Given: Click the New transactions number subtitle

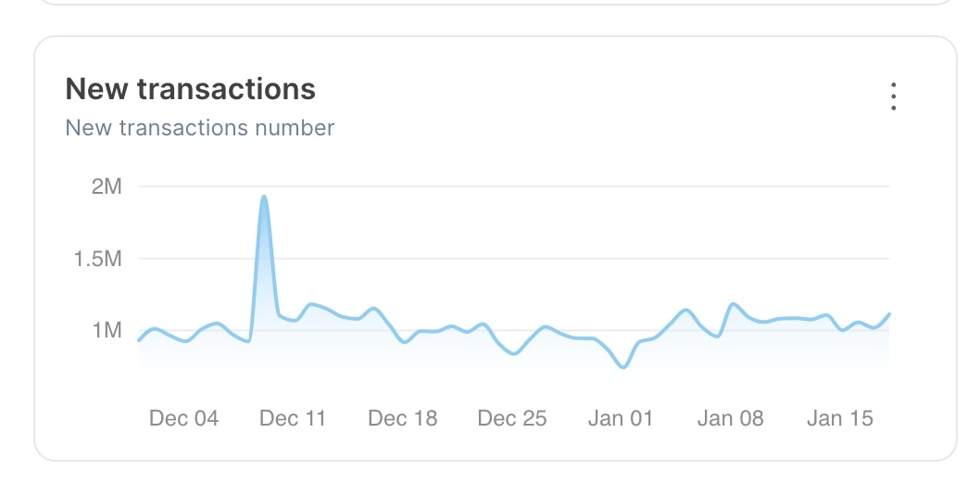Looking at the screenshot, I should point(199,128).
